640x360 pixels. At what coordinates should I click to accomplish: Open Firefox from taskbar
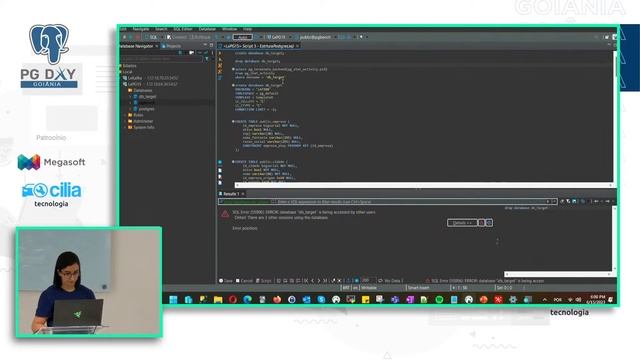click(x=277, y=300)
